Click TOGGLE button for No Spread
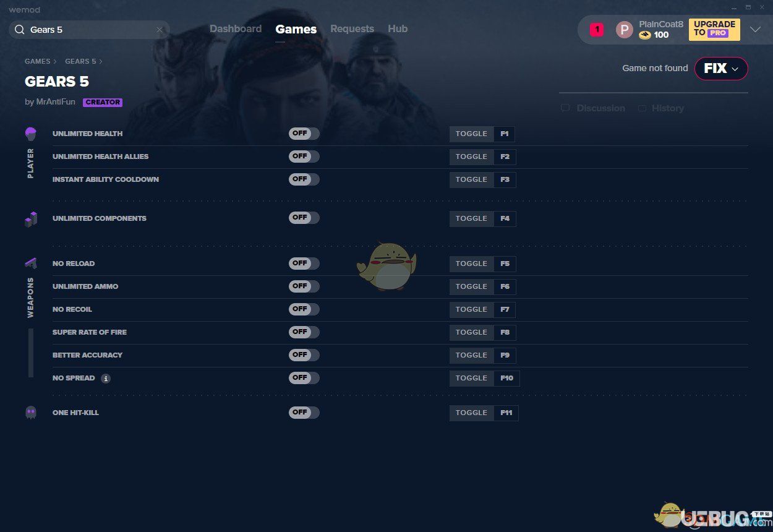Image resolution: width=773 pixels, height=532 pixels. (472, 378)
